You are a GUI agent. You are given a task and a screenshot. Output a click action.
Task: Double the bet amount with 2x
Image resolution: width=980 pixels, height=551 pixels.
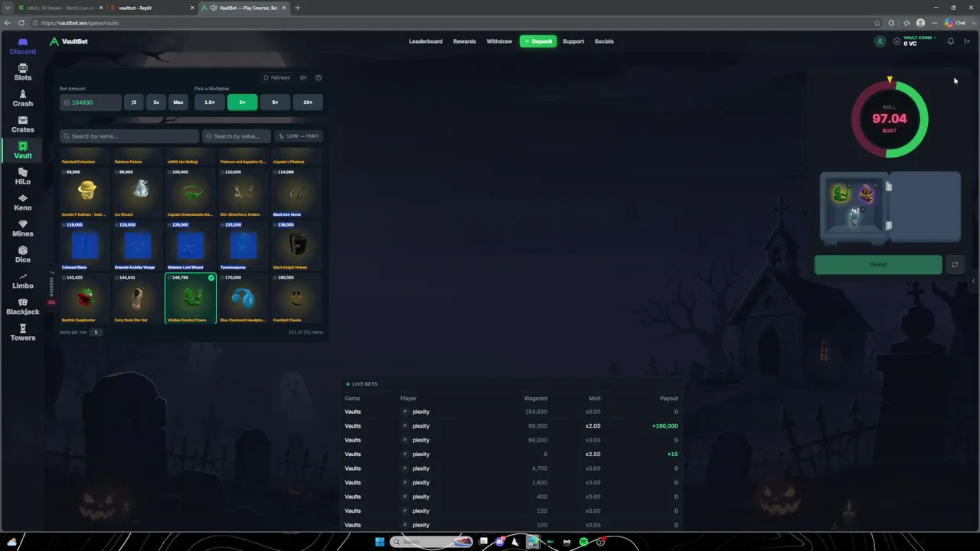156,102
